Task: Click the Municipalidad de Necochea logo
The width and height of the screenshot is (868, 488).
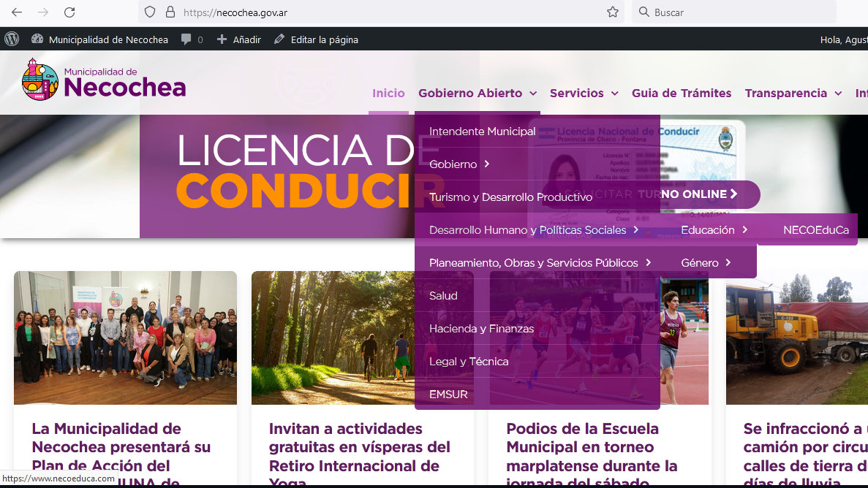Action: pyautogui.click(x=104, y=80)
